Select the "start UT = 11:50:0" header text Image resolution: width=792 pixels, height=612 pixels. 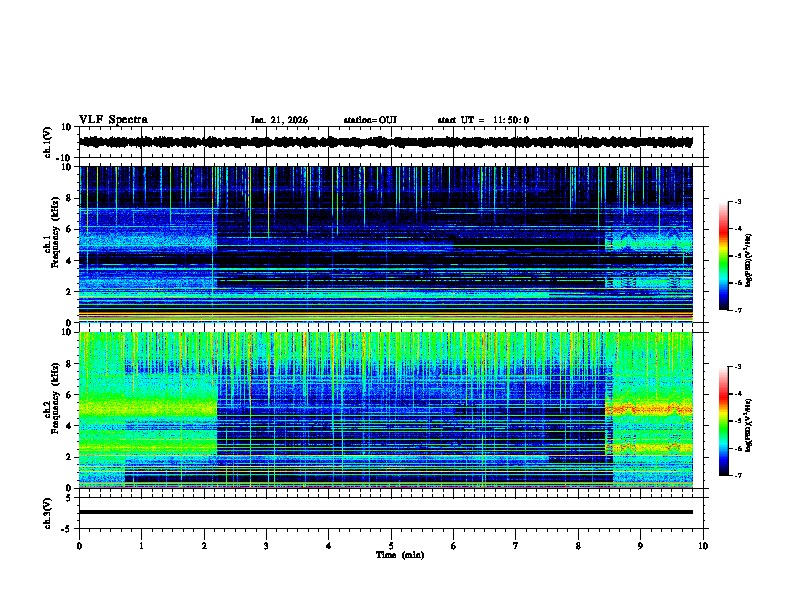483,120
